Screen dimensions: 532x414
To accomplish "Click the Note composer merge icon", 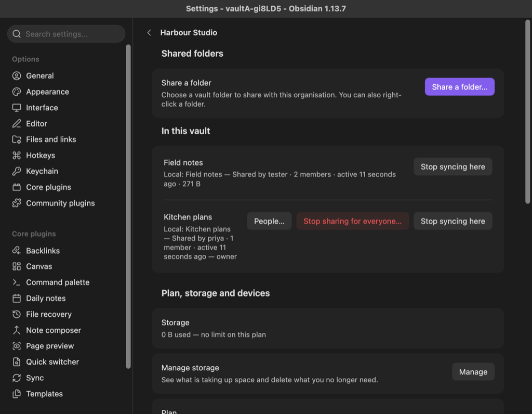I will tap(17, 330).
